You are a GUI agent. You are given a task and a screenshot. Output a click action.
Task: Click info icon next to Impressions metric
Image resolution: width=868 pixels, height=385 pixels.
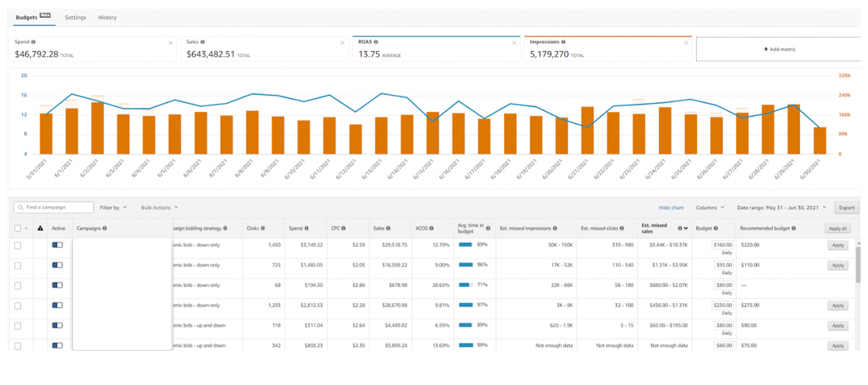563,42
